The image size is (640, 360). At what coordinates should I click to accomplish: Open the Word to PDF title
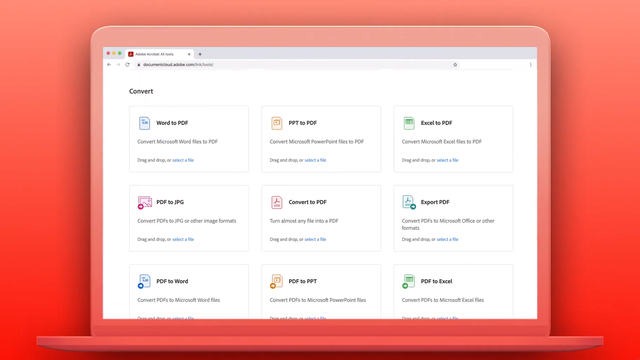[172, 123]
